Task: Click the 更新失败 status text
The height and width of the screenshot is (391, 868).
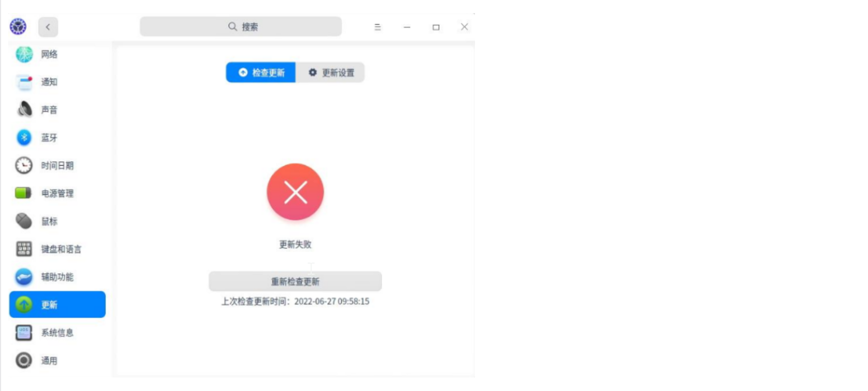Action: click(295, 244)
